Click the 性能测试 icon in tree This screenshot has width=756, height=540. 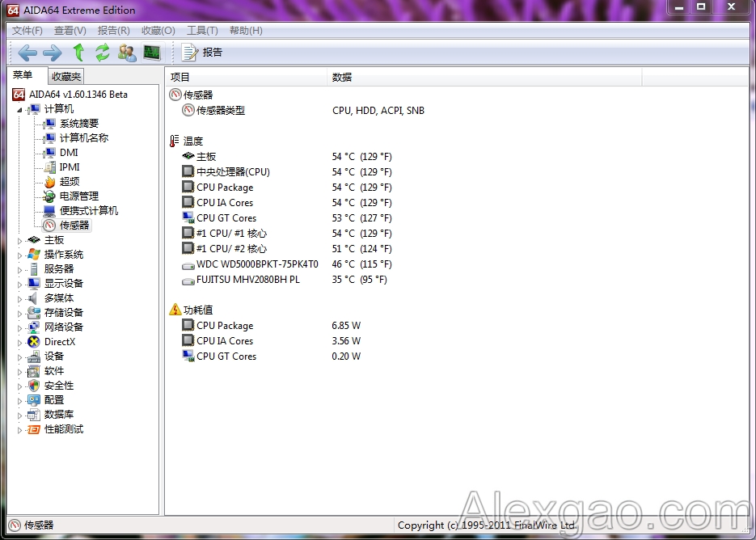pos(34,429)
